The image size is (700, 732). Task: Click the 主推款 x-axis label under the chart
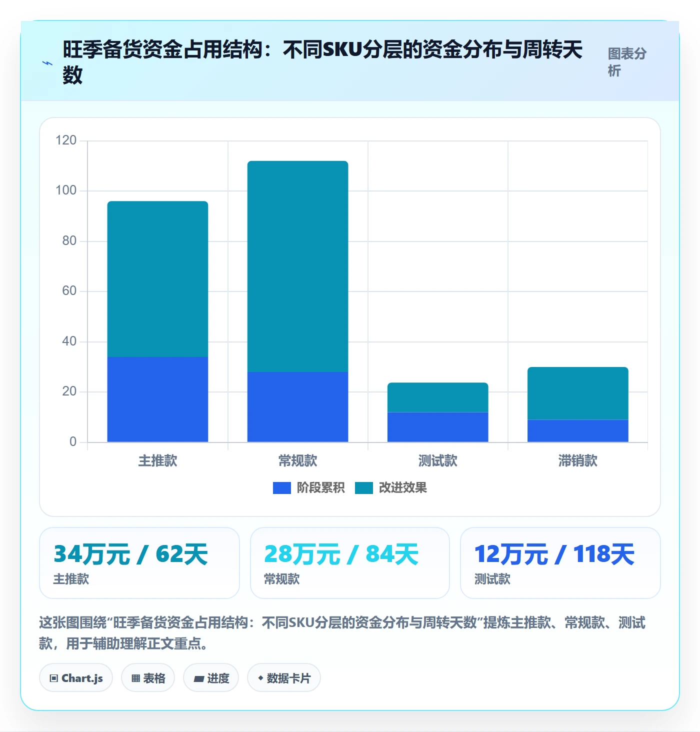click(x=157, y=460)
